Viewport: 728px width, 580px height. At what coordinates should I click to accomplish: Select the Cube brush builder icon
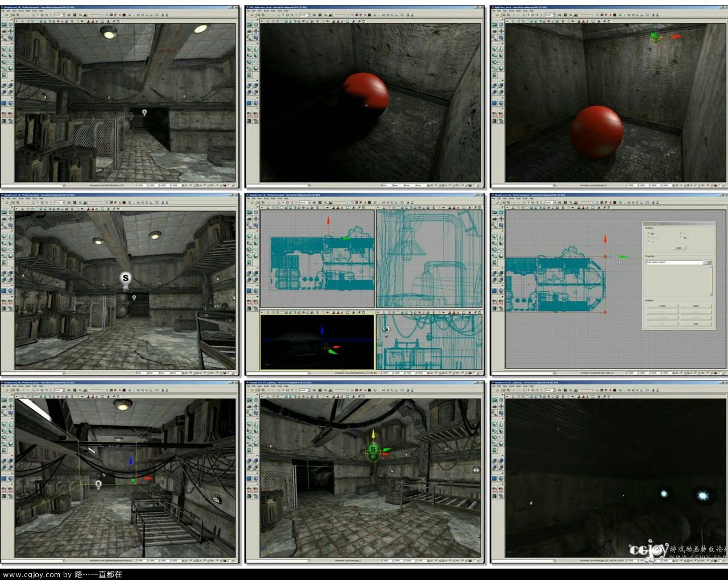point(4,49)
